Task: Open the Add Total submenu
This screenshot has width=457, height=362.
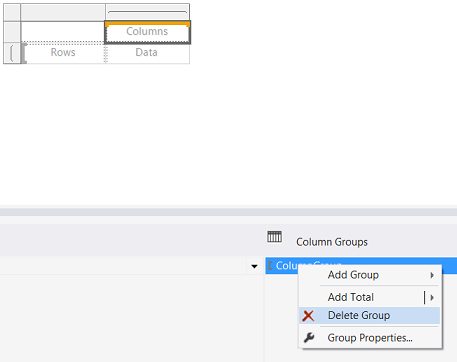Action: [370, 297]
